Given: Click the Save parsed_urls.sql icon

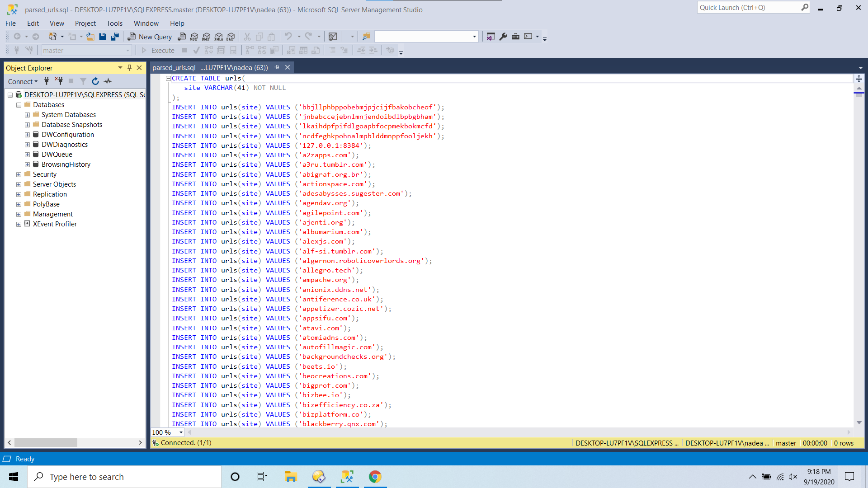Looking at the screenshot, I should pos(103,37).
